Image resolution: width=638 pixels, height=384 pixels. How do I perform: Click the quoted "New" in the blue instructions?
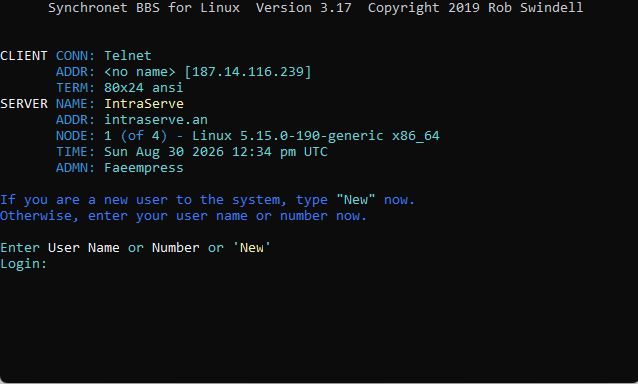pos(356,200)
